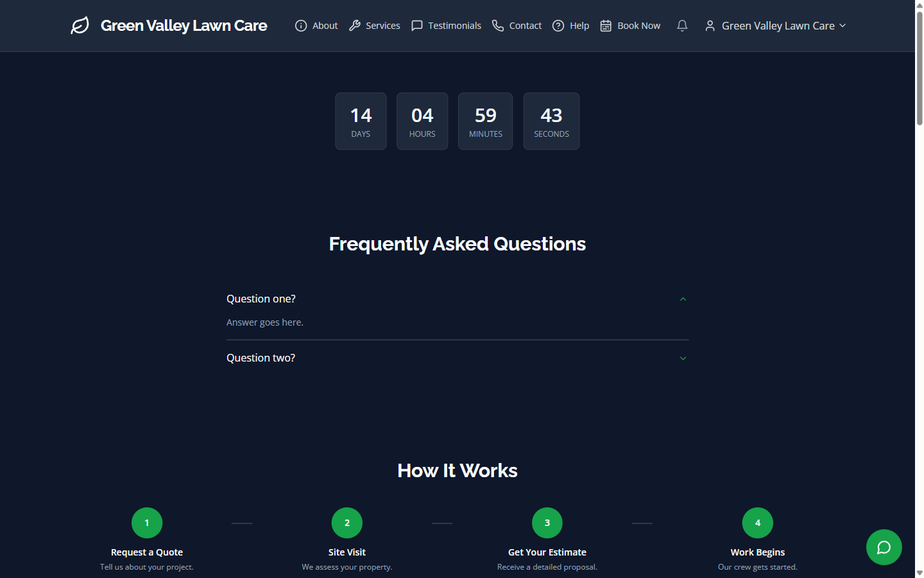This screenshot has width=924, height=578.
Task: Click the wrench icon next to Services
Action: 355,25
